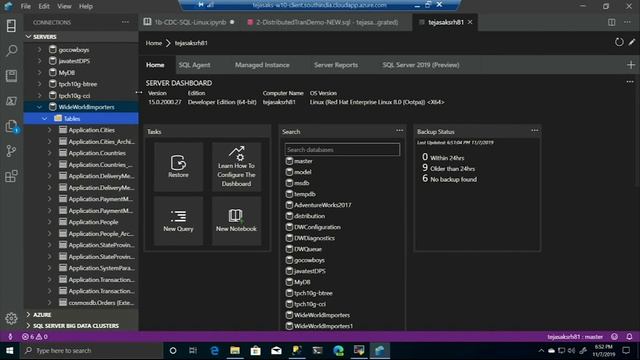Click Home in the breadcrumb
640x360 pixels.
click(153, 43)
